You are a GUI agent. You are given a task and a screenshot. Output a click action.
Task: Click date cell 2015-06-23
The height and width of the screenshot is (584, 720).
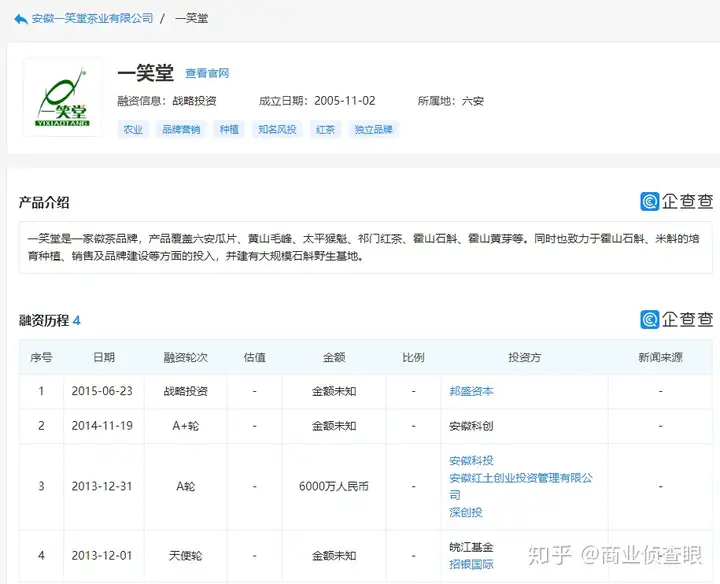102,391
